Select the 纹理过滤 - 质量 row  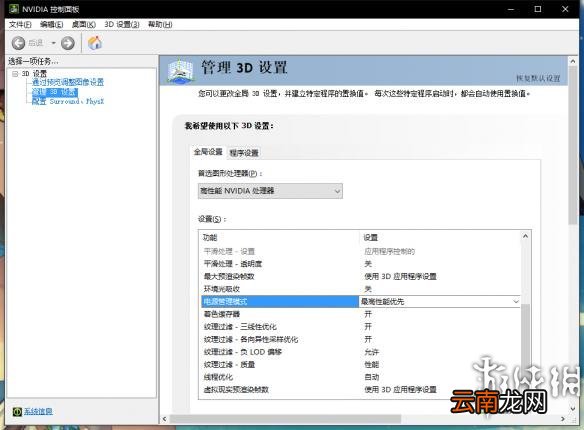(x=361, y=365)
